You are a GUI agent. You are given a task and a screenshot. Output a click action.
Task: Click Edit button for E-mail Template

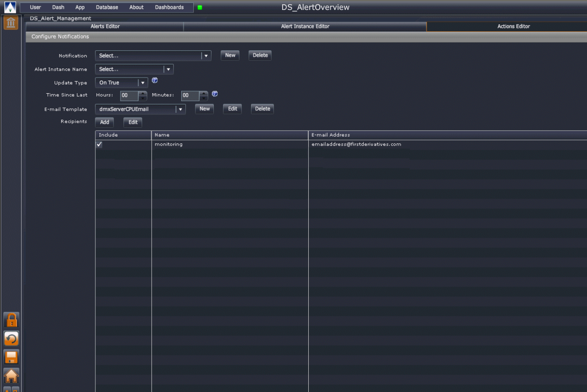pyautogui.click(x=233, y=109)
